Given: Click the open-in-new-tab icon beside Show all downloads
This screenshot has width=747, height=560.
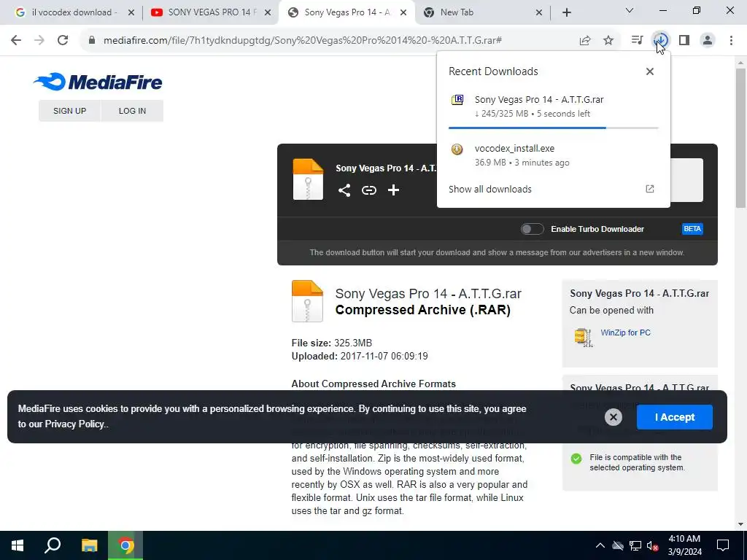Looking at the screenshot, I should pos(650,189).
